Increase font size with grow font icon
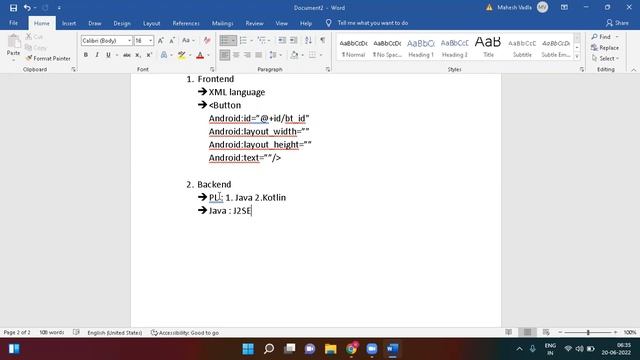 point(161,40)
